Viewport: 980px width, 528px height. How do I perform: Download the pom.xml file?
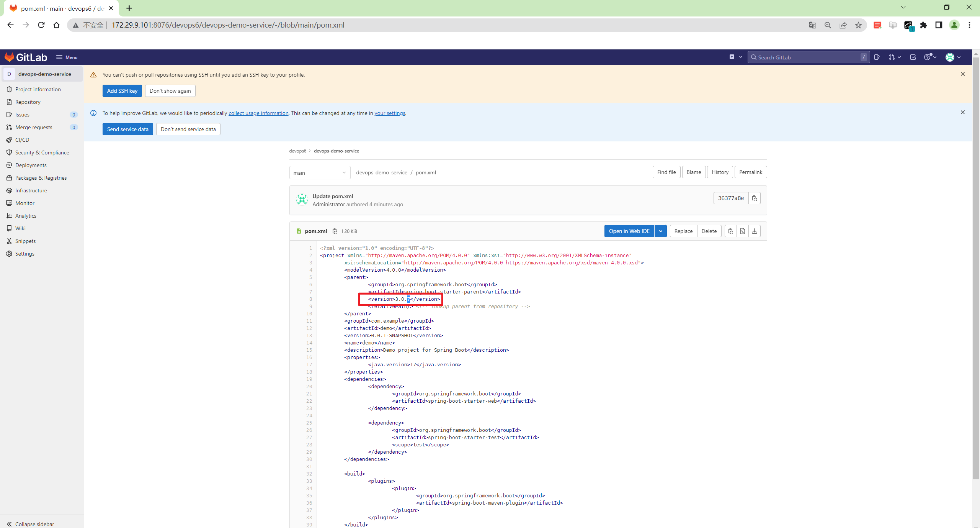754,231
